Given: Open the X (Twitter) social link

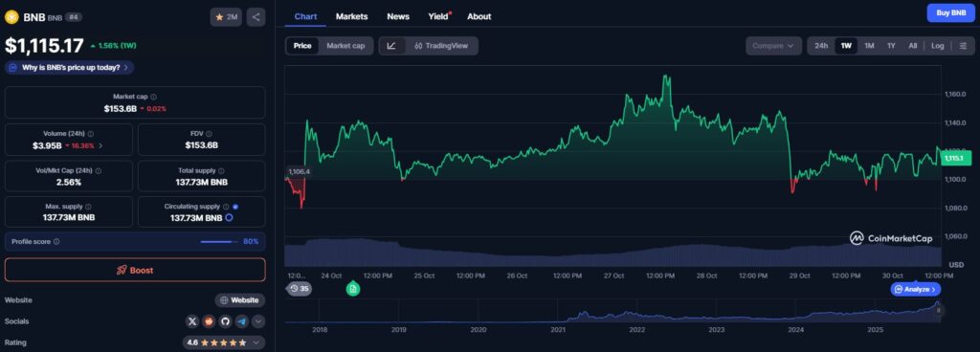Looking at the screenshot, I should [193, 321].
